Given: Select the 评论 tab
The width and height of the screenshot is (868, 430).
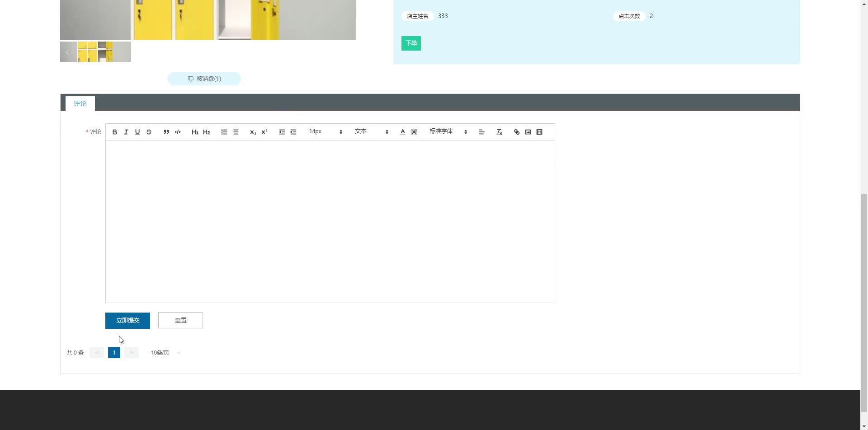Looking at the screenshot, I should [x=80, y=103].
